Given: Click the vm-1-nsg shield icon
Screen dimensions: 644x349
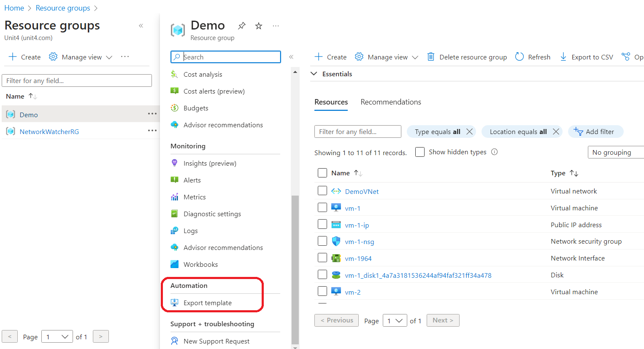Looking at the screenshot, I should (x=336, y=242).
